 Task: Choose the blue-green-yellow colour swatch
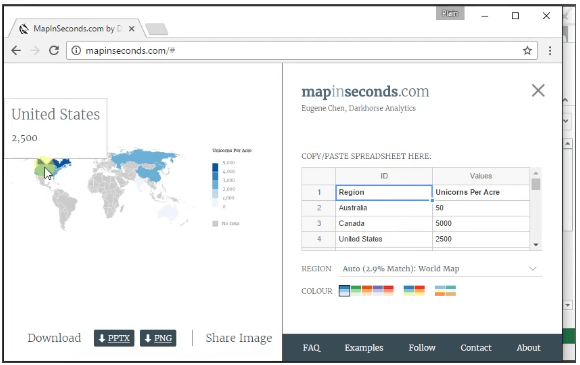[x=409, y=291]
